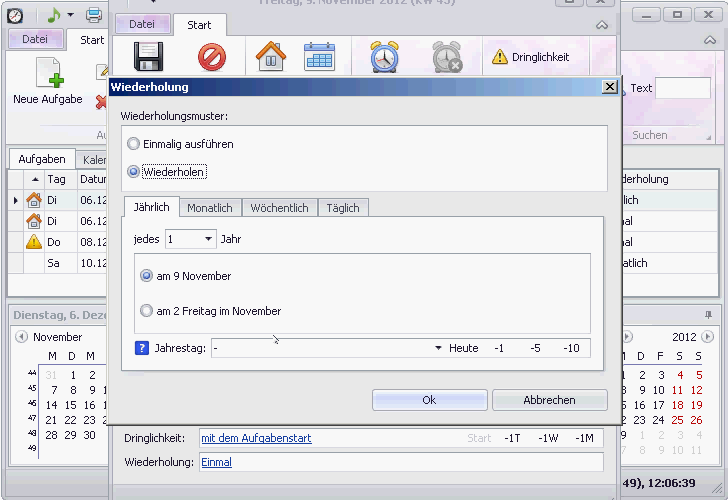Open the Jahrestag dropdown
The image size is (728, 500).
[x=438, y=348]
